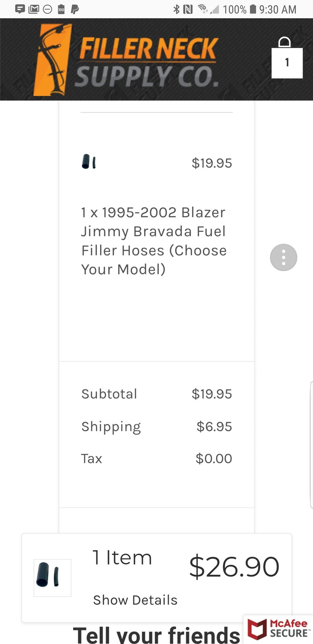
Task: Click the hose thumbnail in the bottom summary bar
Action: click(x=52, y=578)
